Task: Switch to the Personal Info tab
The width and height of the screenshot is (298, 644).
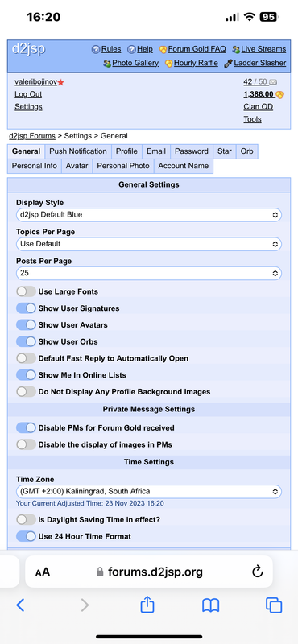Action: 35,166
